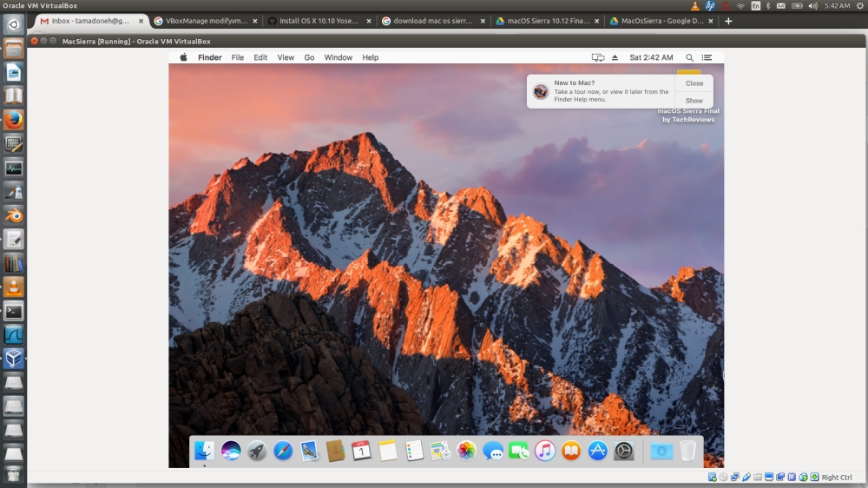Viewport: 868px width, 488px height.
Task: Open a new browser tab
Action: [x=728, y=21]
